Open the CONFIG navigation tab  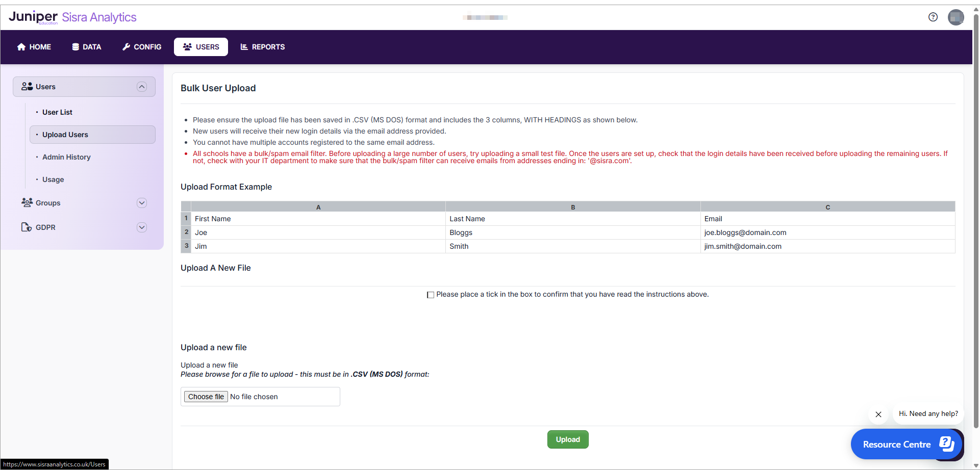point(142,47)
